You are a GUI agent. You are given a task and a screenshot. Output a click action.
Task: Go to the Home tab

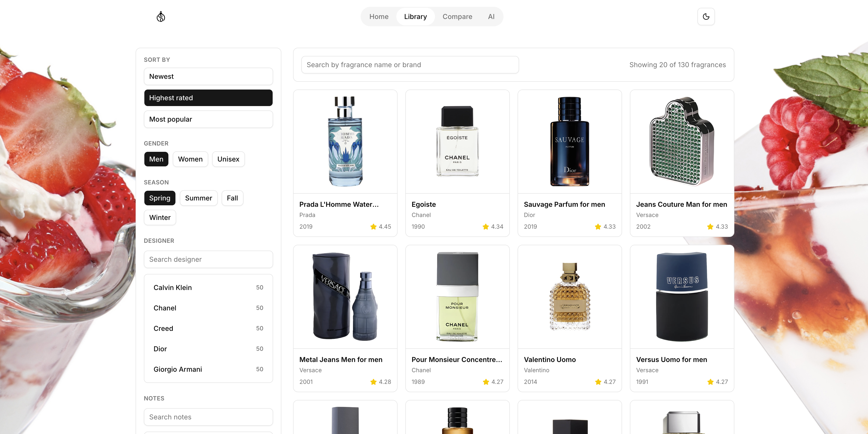click(379, 17)
